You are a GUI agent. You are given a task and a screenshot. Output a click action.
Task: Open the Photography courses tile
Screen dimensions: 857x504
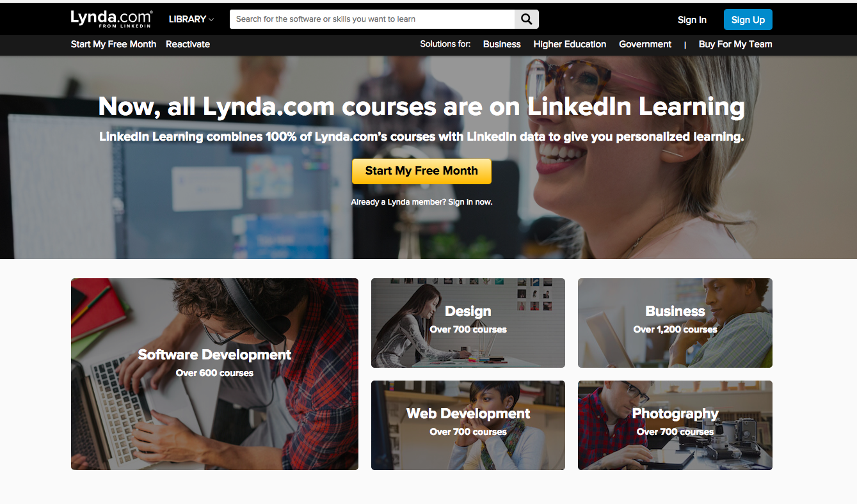[675, 425]
